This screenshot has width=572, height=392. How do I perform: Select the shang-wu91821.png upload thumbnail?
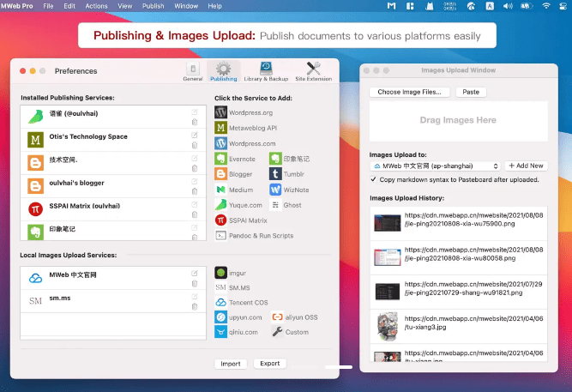tap(387, 292)
